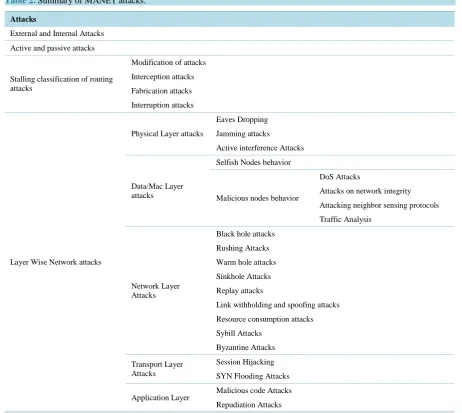Click 'Repudiation Attacks' entry
Viewport: 462px width, 413px height.
coord(249,405)
